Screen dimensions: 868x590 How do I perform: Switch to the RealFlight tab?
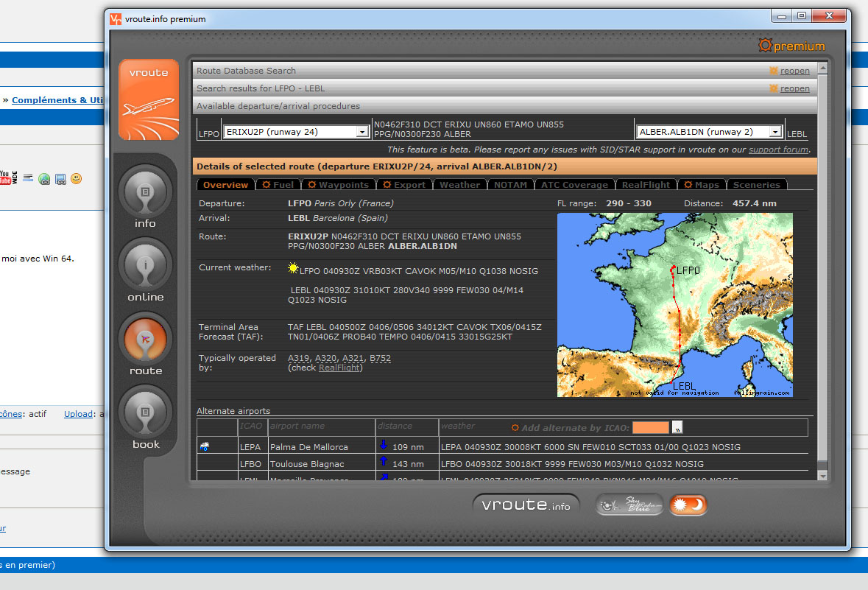646,184
